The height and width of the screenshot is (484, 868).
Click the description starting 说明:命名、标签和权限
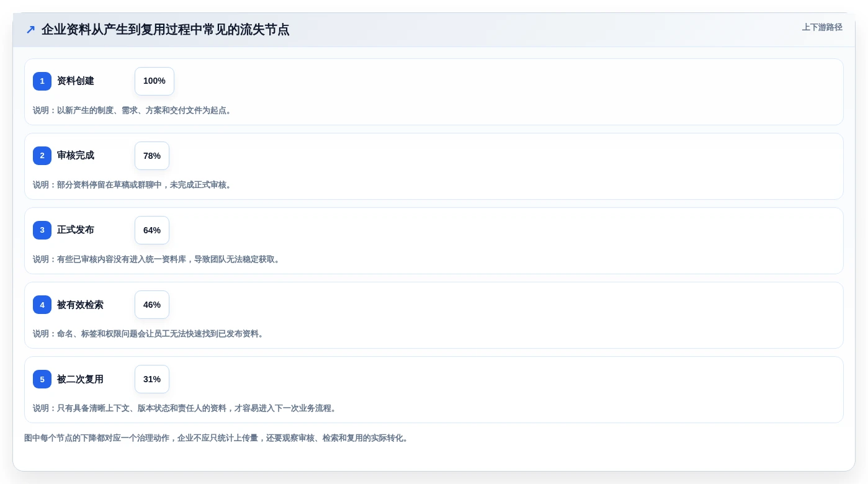tap(150, 334)
